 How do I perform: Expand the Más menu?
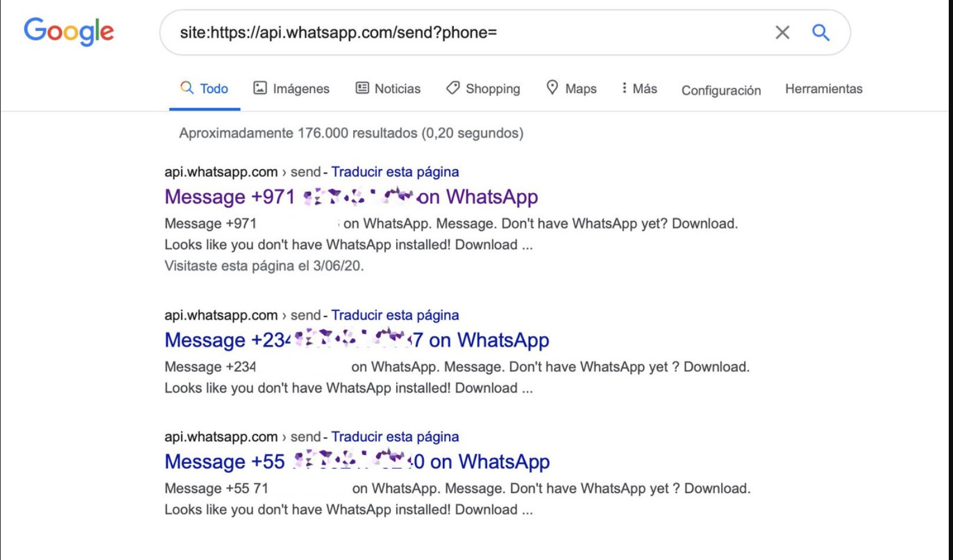639,88
